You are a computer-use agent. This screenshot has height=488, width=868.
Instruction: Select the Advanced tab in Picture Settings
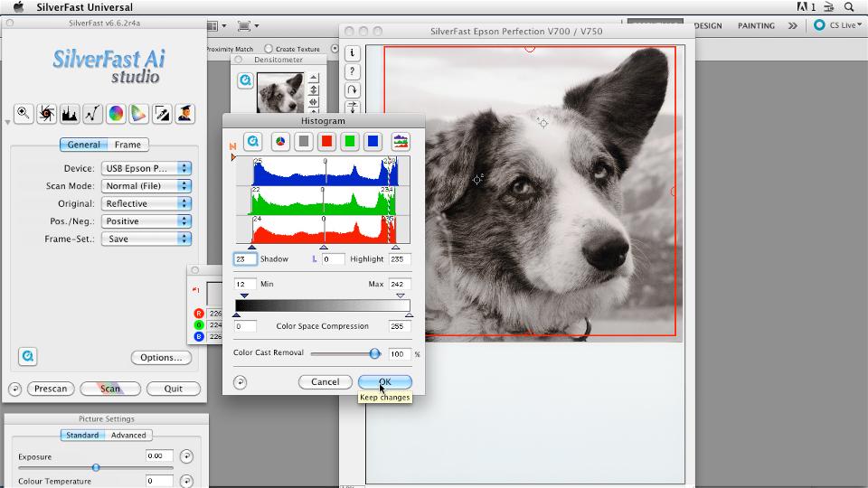point(128,435)
